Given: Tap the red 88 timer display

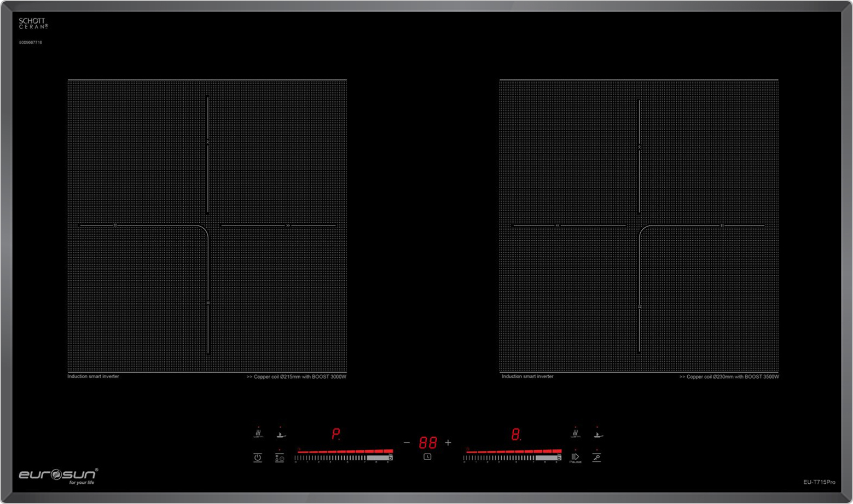Looking at the screenshot, I should 428,443.
